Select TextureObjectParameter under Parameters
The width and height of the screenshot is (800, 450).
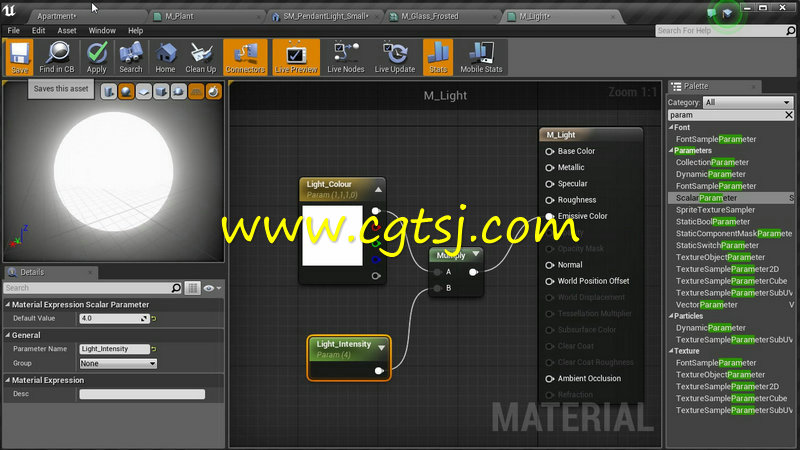(x=720, y=257)
